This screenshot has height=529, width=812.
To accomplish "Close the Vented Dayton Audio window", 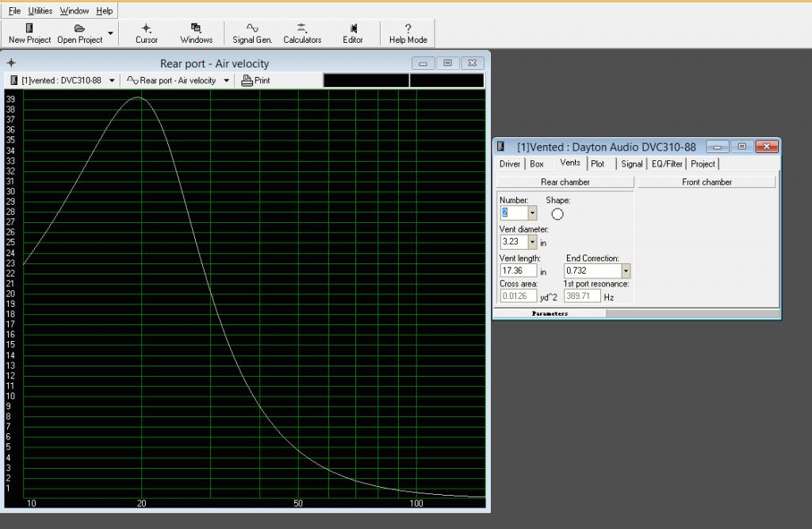I will pyautogui.click(x=767, y=148).
